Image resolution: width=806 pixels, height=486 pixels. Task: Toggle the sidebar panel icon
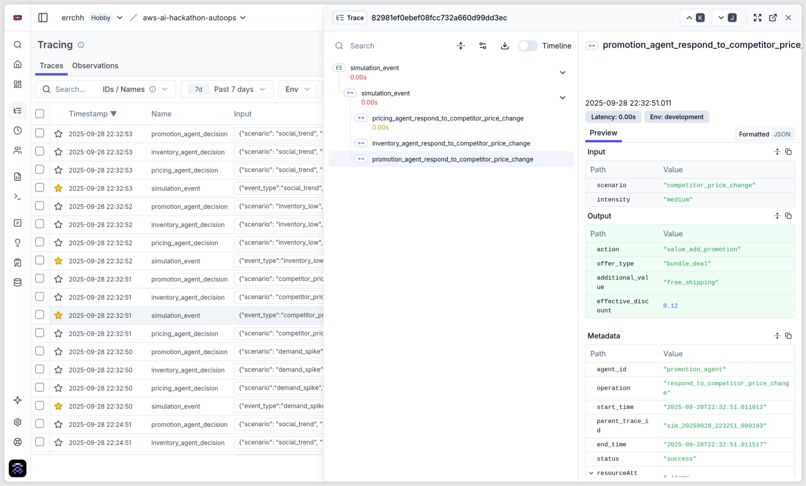(x=43, y=17)
